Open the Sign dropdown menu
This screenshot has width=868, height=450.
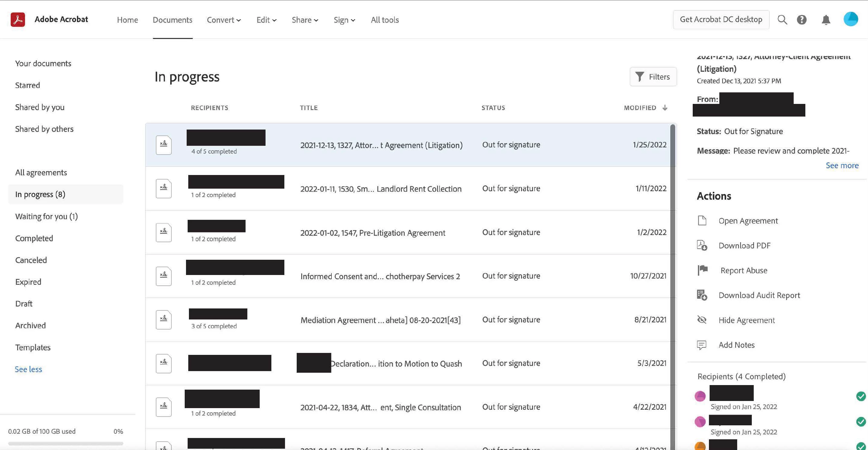(344, 20)
